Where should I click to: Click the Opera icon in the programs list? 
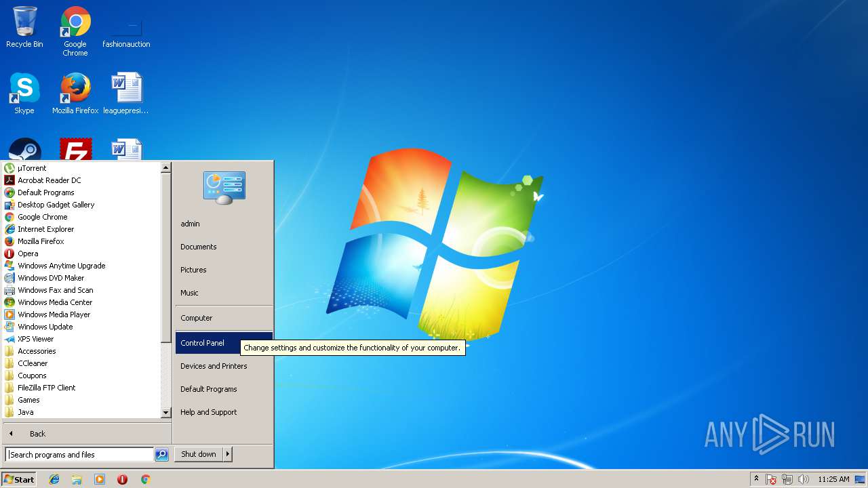9,253
